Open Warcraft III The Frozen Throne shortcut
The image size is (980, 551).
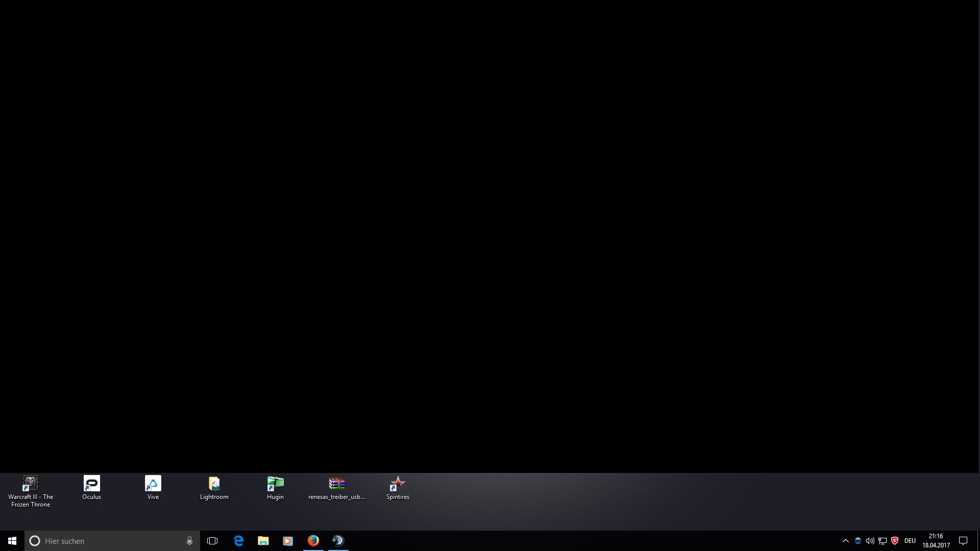tap(31, 484)
